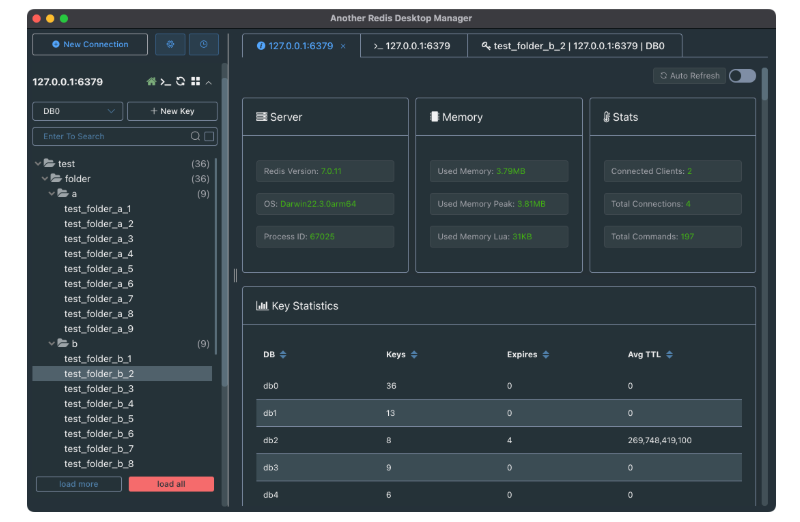
Task: Open connection settings gear icon
Action: click(x=170, y=44)
